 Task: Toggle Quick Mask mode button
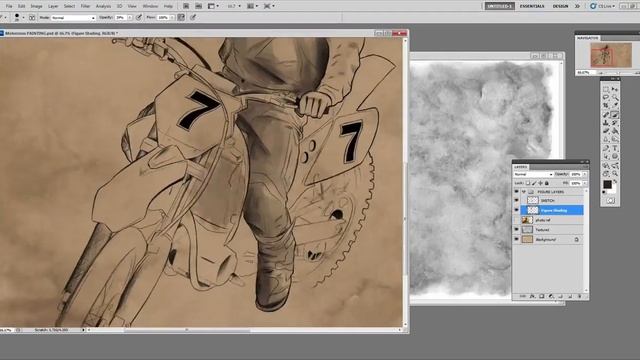(610, 200)
